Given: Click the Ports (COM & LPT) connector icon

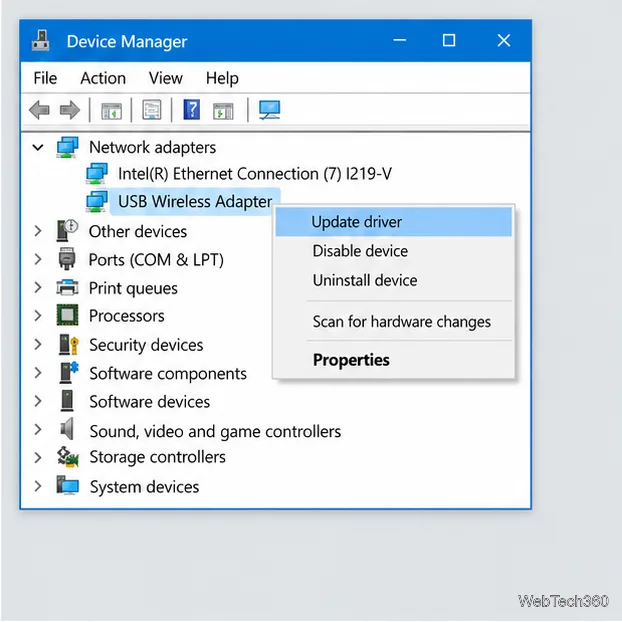Looking at the screenshot, I should (67, 259).
